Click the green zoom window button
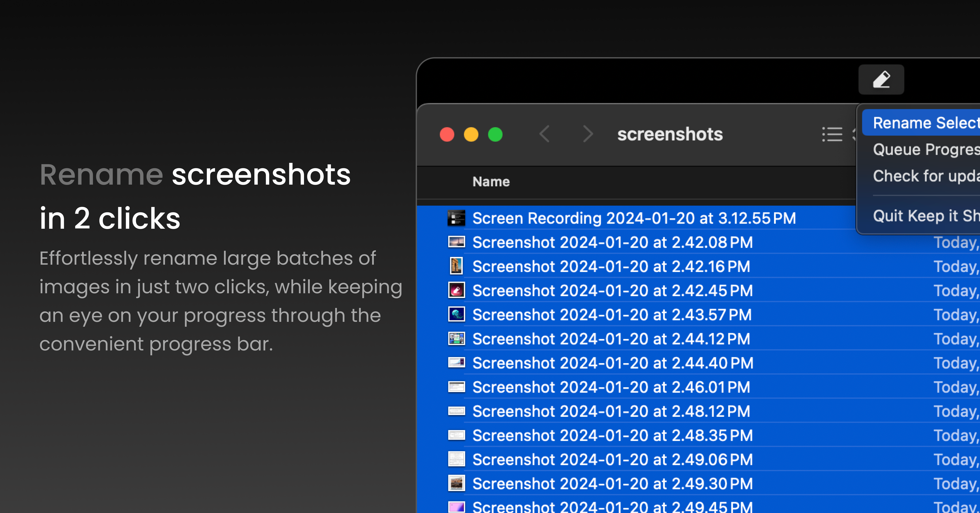 point(495,134)
